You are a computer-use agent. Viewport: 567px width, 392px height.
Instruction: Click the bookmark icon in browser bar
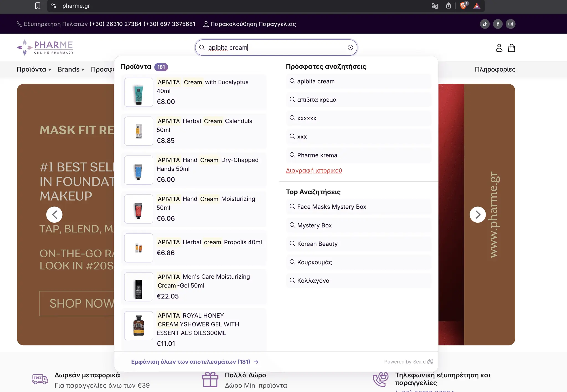38,6
